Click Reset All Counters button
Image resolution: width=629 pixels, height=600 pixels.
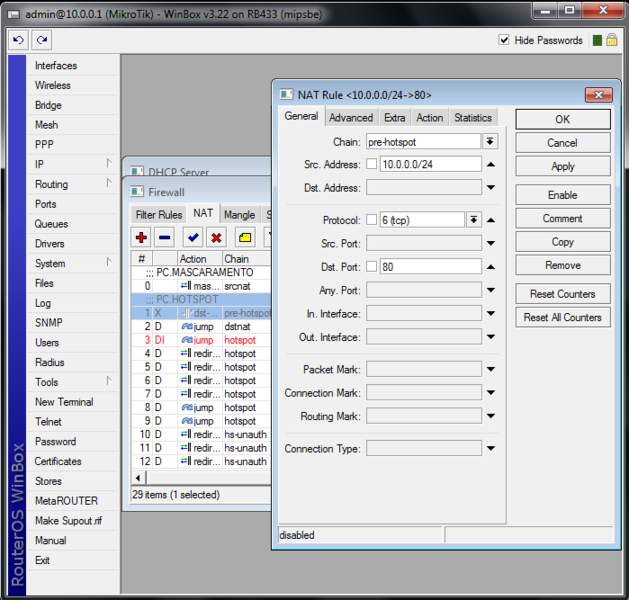pos(563,317)
